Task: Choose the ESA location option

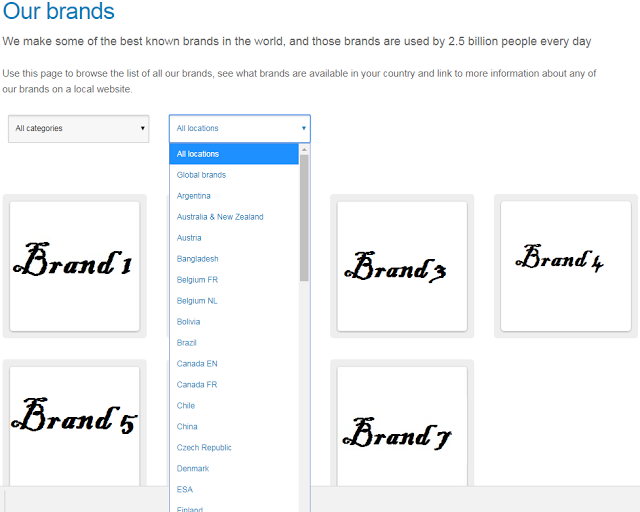Action: click(234, 490)
